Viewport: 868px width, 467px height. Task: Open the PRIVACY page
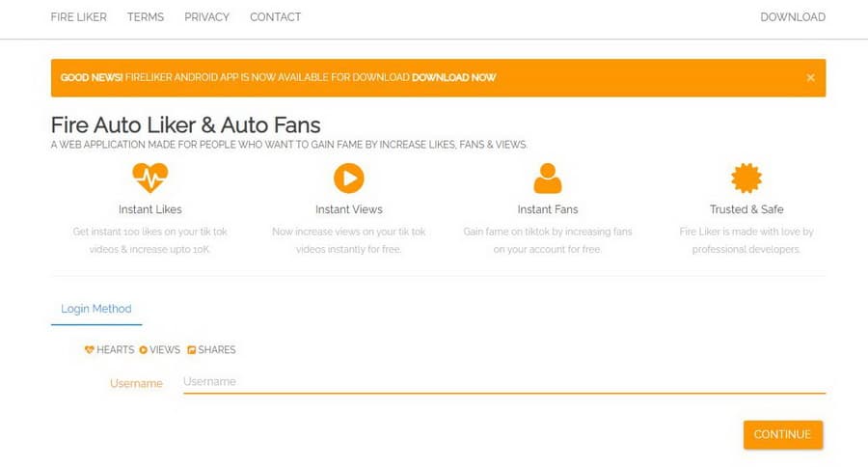[x=206, y=17]
